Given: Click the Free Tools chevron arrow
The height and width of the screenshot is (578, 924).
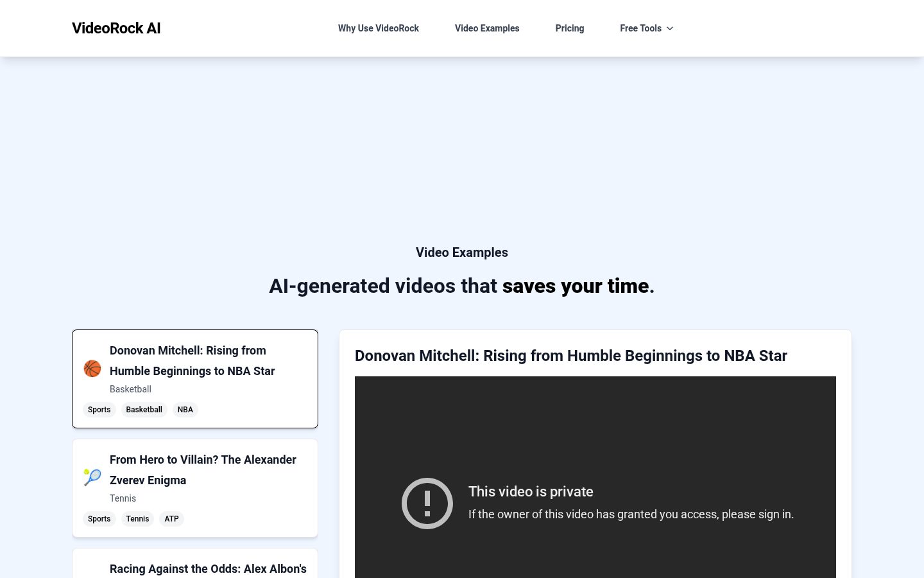Looking at the screenshot, I should [670, 28].
